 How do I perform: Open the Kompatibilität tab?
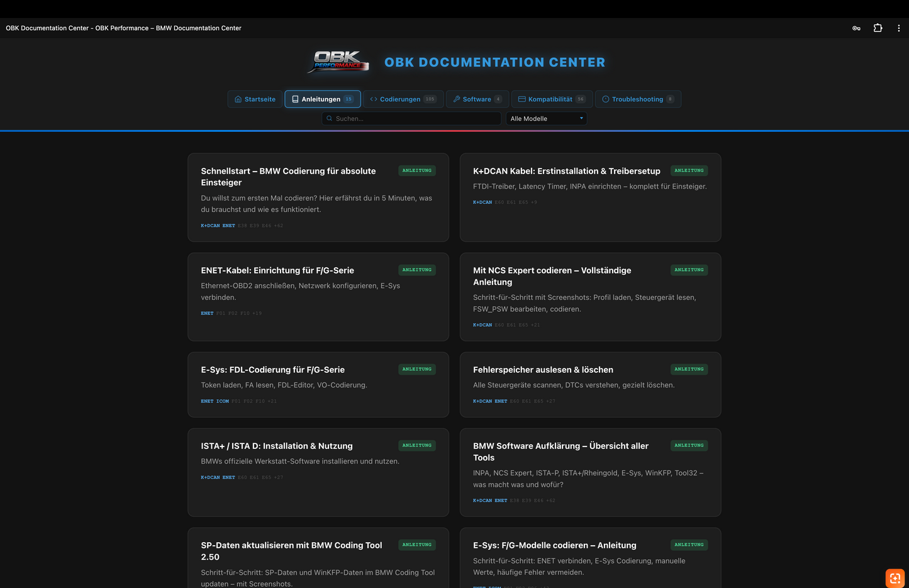click(x=552, y=99)
